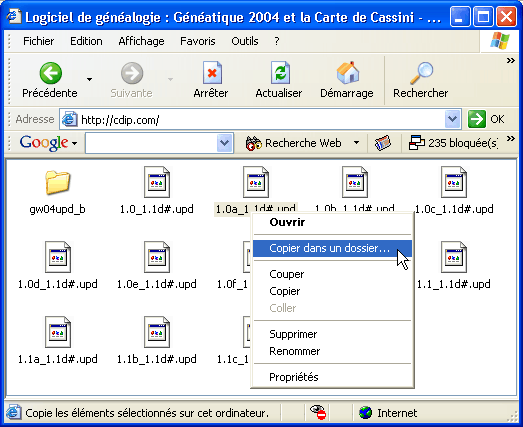Screen dimensions: 523x427
Task: Select the 1.0e_1.1d#.upd file icon
Action: click(x=157, y=257)
